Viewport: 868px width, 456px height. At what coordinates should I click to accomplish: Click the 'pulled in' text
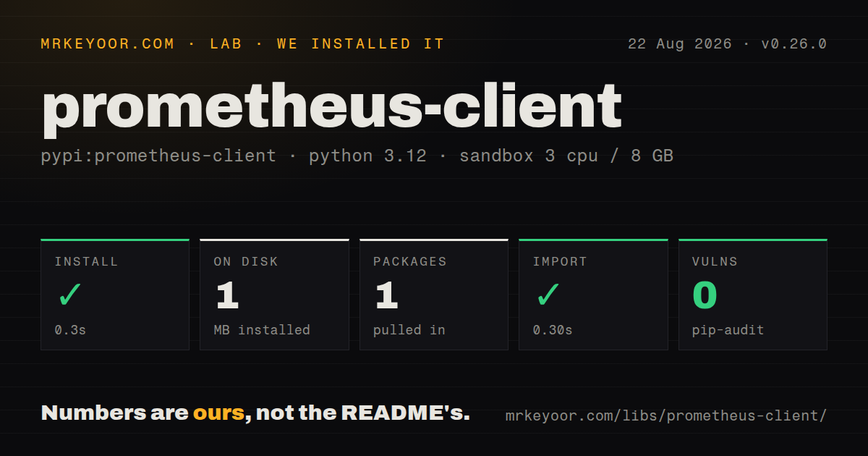(x=409, y=330)
